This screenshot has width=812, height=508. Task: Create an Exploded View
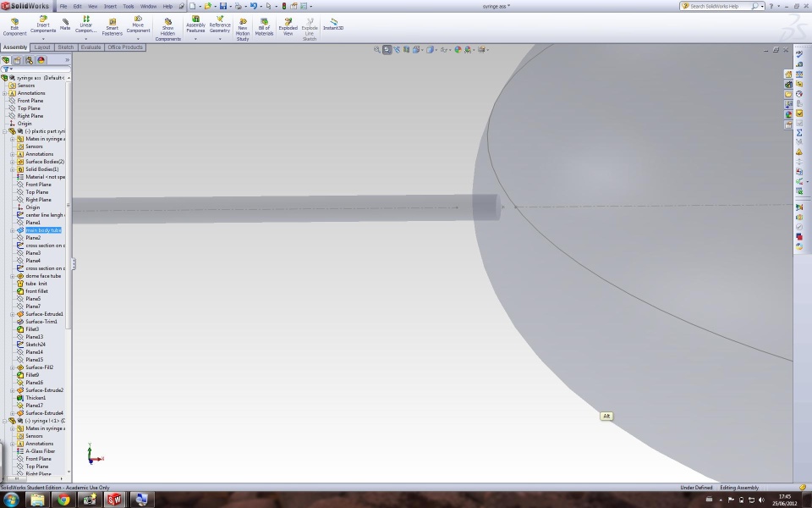point(288,27)
